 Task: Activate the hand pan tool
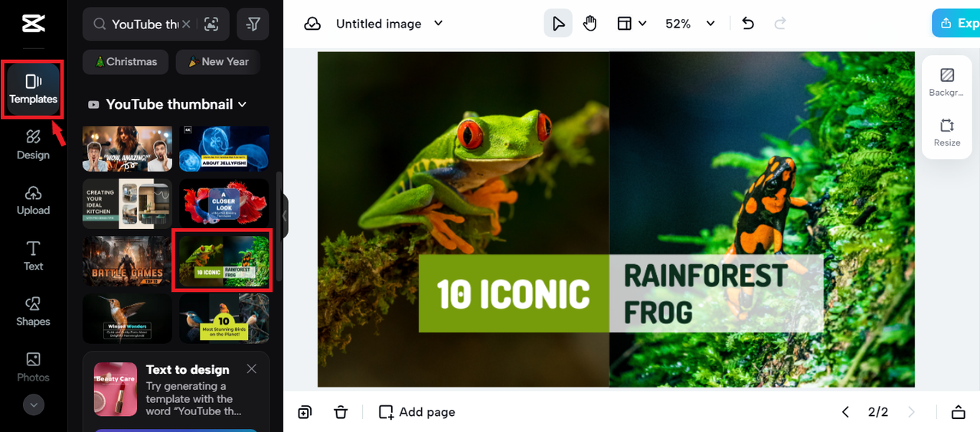590,24
